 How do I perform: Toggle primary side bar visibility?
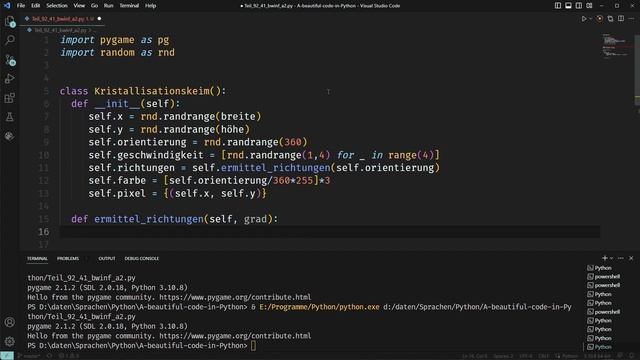tap(558, 6)
